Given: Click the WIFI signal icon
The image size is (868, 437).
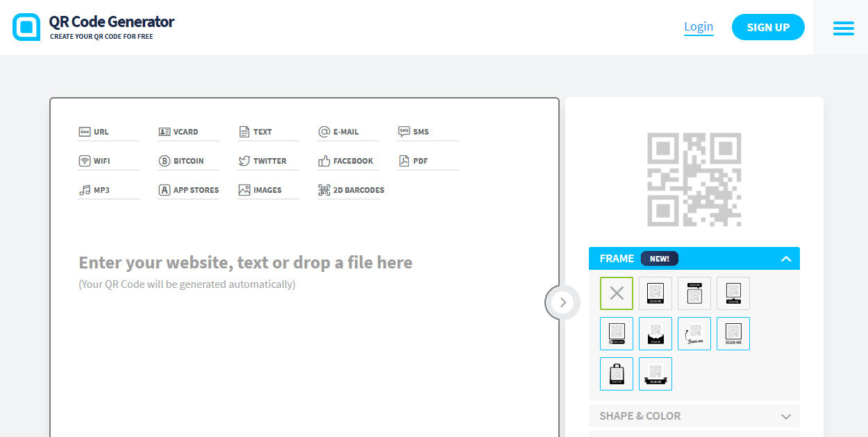Looking at the screenshot, I should pyautogui.click(x=85, y=161).
